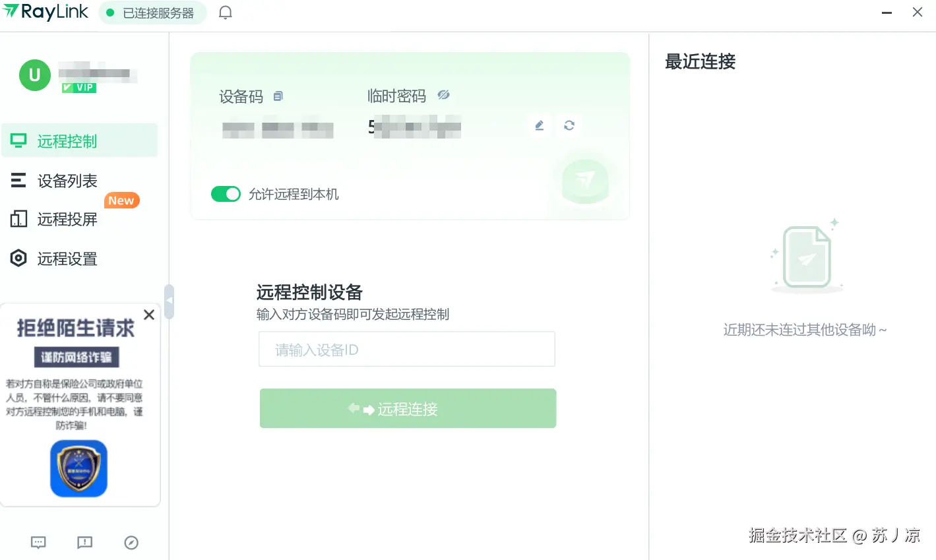Viewport: 936px width, 560px height.
Task: Click the VIP badge
Action: click(79, 88)
